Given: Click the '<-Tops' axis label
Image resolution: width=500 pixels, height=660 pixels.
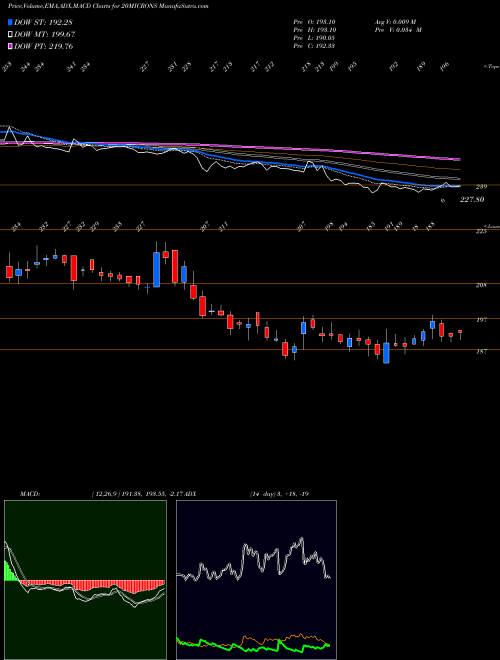Looking at the screenshot, I should (492, 67).
